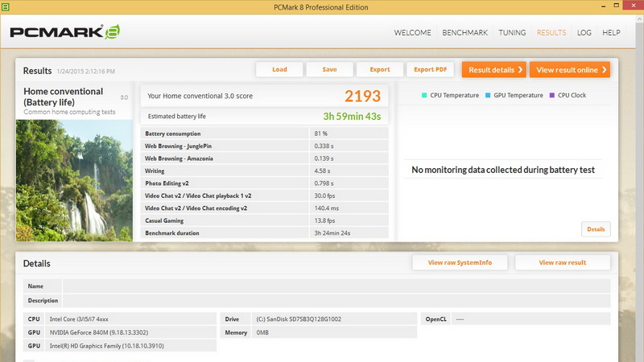The width and height of the screenshot is (644, 362).
Task: Click the Memory 0MB value
Action: [x=334, y=332]
